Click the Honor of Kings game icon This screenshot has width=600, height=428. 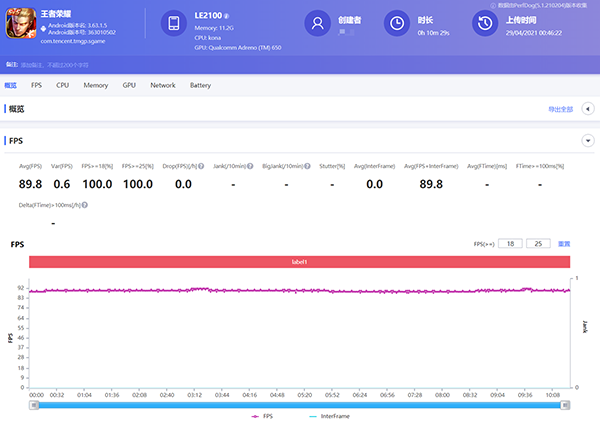point(21,24)
